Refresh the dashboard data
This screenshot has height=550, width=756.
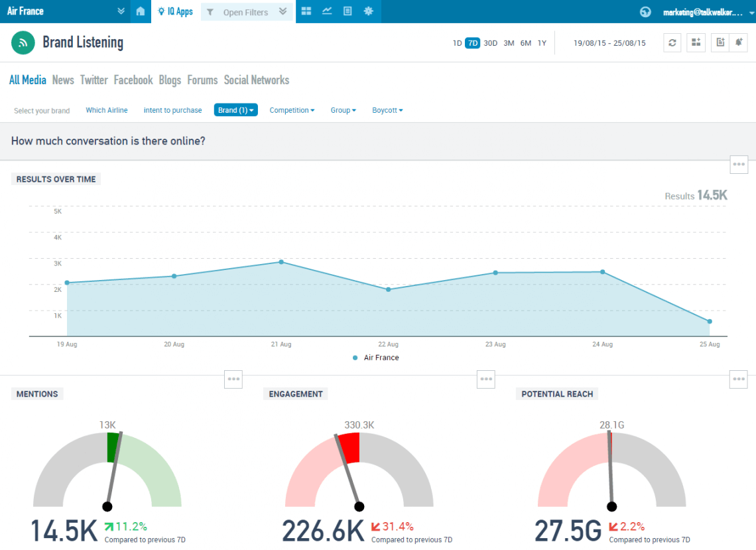[672, 42]
